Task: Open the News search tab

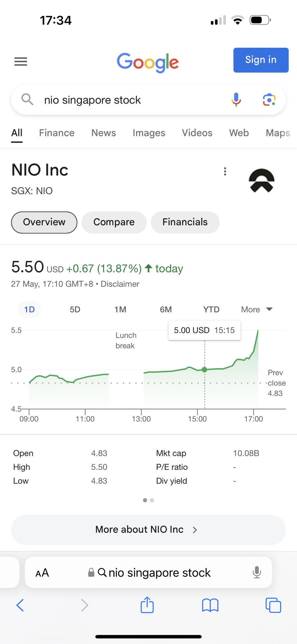Action: pos(103,133)
